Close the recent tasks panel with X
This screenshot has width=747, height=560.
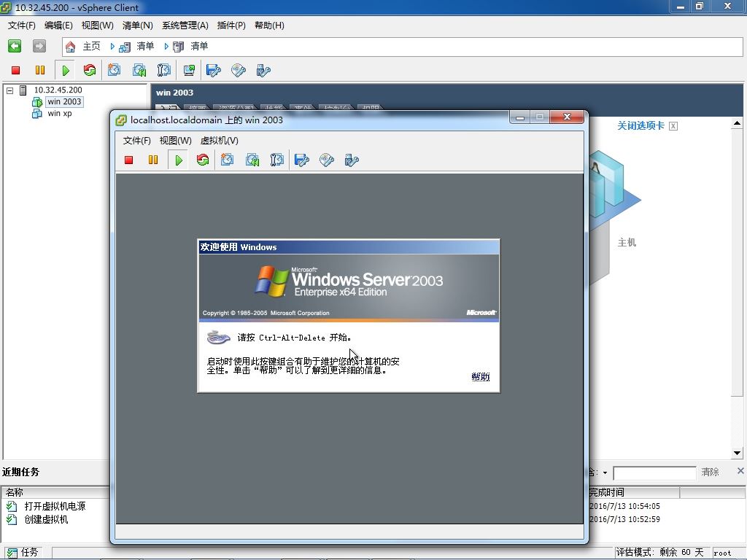tap(740, 471)
